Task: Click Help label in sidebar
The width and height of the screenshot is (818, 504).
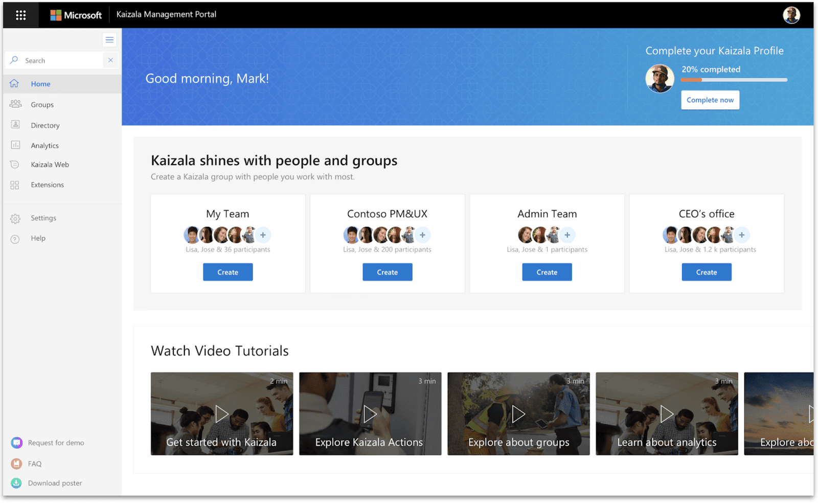Action: coord(38,238)
